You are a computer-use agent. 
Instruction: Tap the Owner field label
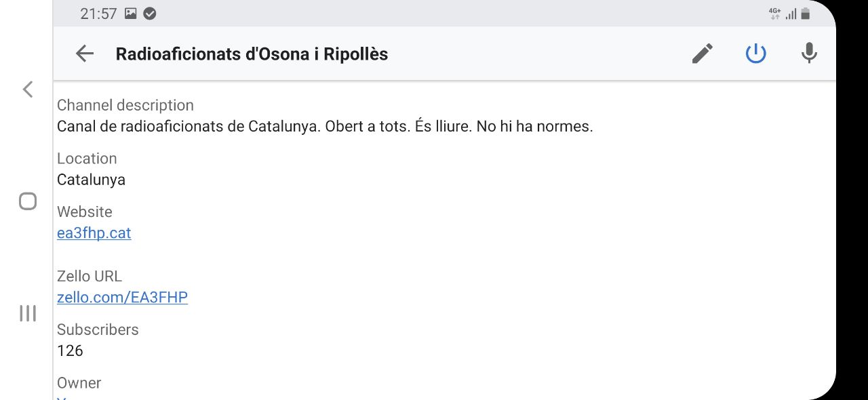coord(79,383)
